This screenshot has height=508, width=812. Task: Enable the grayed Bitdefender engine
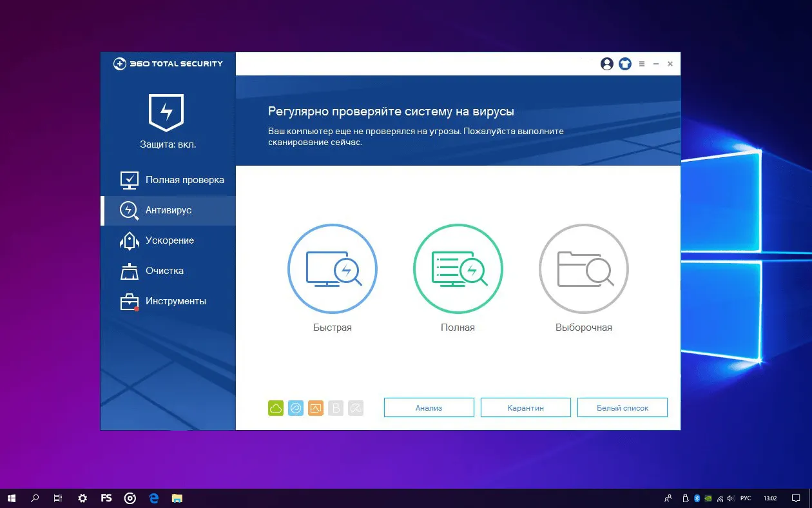click(x=335, y=407)
